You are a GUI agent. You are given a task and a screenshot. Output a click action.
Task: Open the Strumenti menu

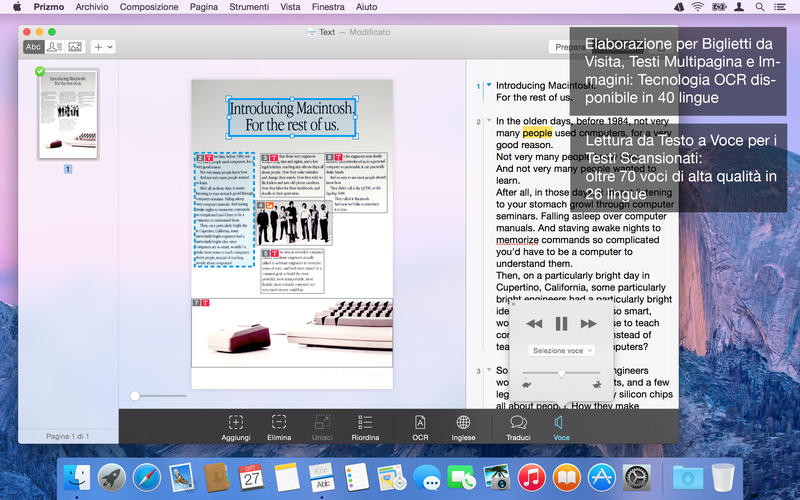(x=249, y=7)
